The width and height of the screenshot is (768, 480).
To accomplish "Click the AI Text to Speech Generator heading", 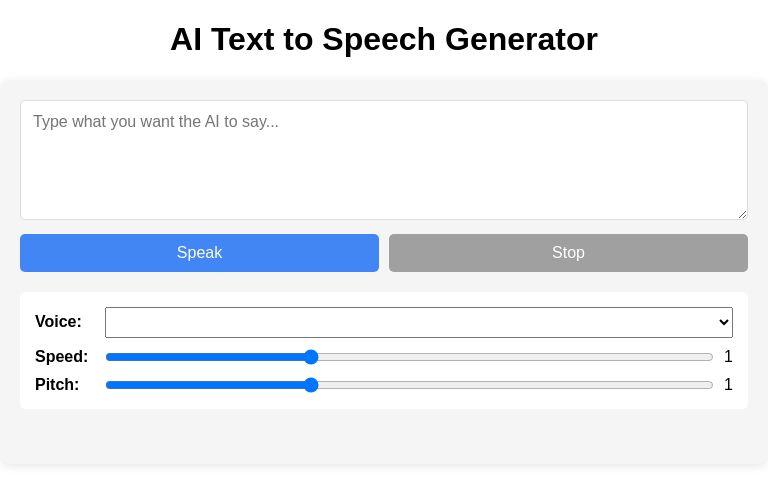I will [384, 39].
